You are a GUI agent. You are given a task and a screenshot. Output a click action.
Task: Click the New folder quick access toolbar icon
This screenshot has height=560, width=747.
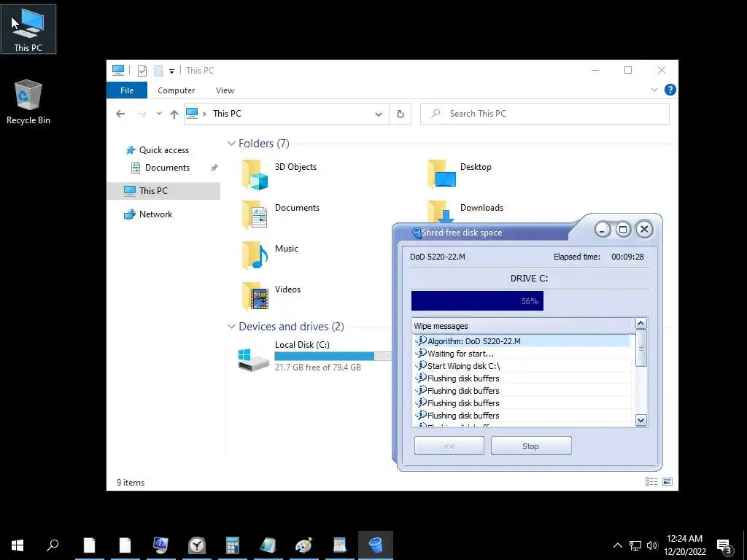pyautogui.click(x=158, y=71)
